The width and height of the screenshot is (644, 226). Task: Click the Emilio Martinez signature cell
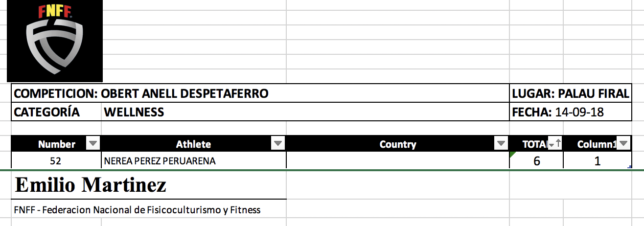click(91, 185)
